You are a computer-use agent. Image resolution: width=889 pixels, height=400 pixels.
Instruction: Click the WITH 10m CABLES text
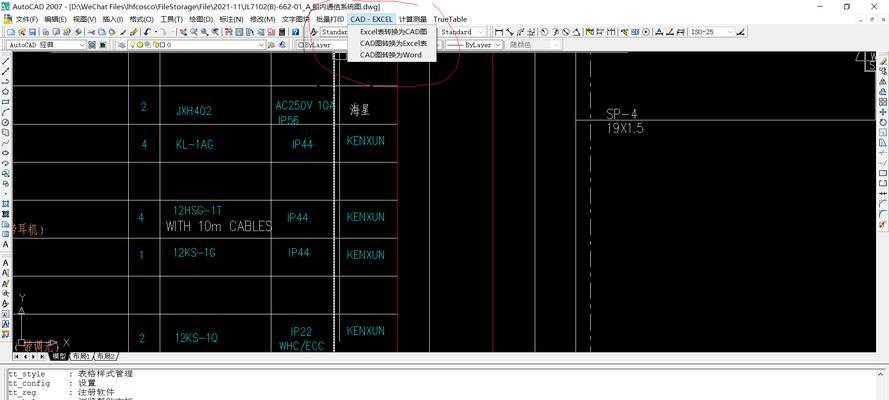click(x=219, y=227)
